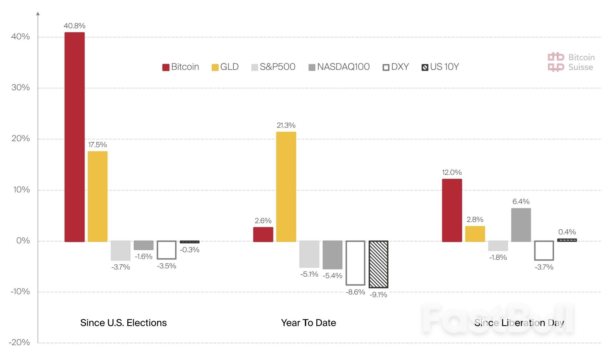Click the 40% y-axis label

20,37
